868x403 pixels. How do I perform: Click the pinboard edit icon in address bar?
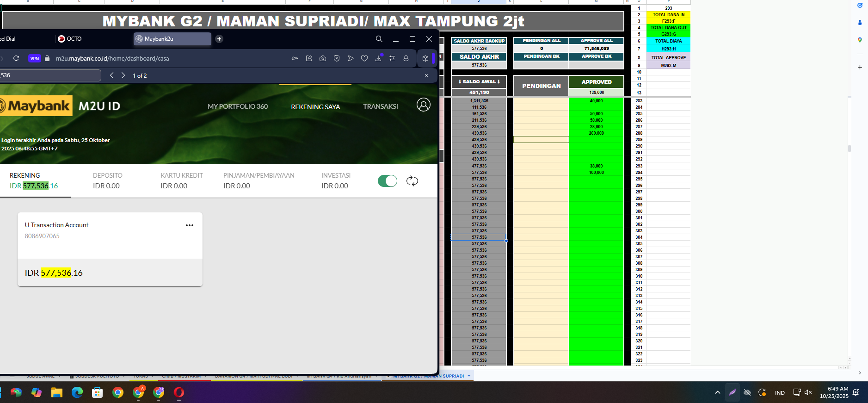tap(309, 58)
